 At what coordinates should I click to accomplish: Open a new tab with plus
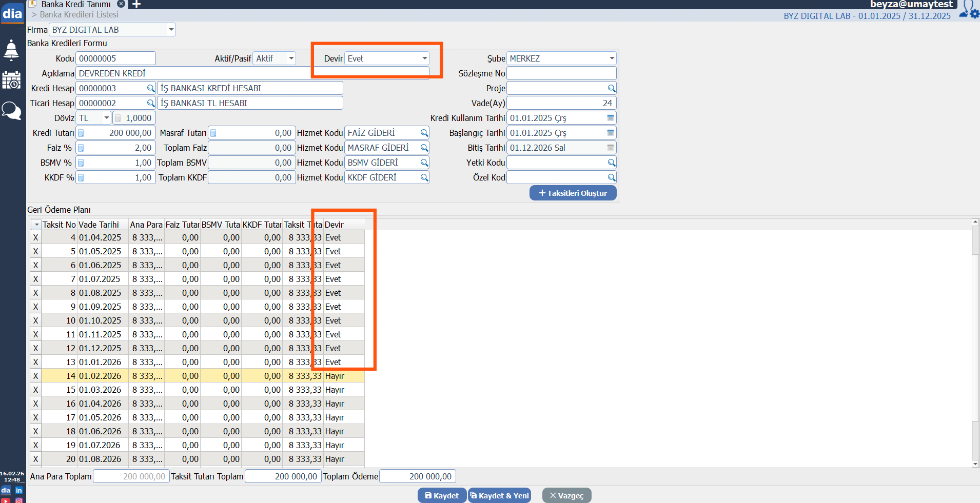click(x=136, y=4)
